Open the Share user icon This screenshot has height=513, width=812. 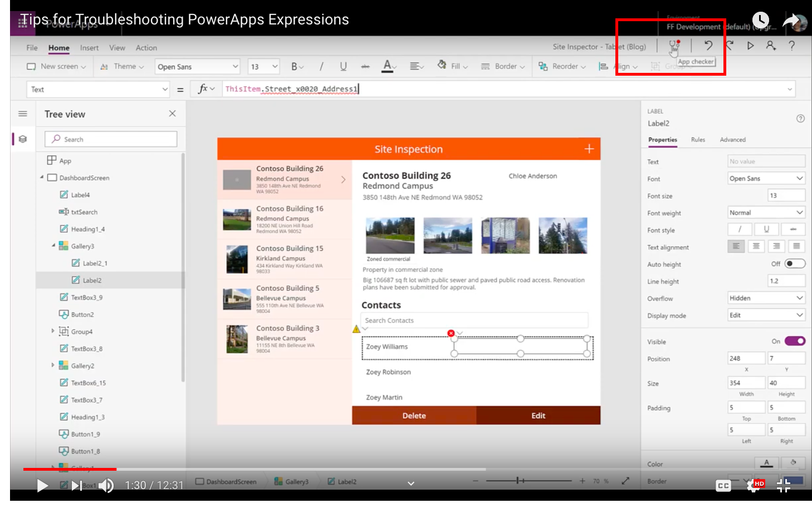click(771, 46)
